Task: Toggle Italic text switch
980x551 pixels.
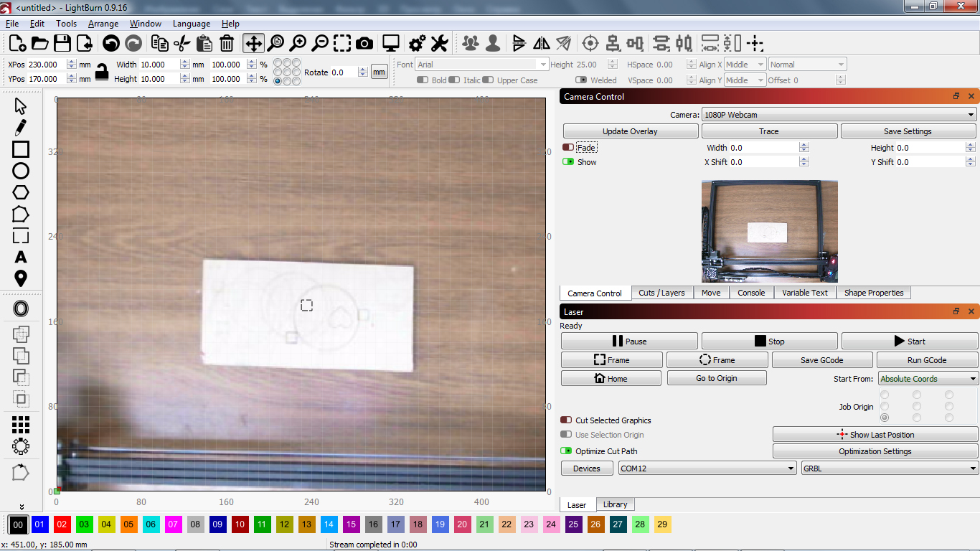Action: click(x=453, y=80)
